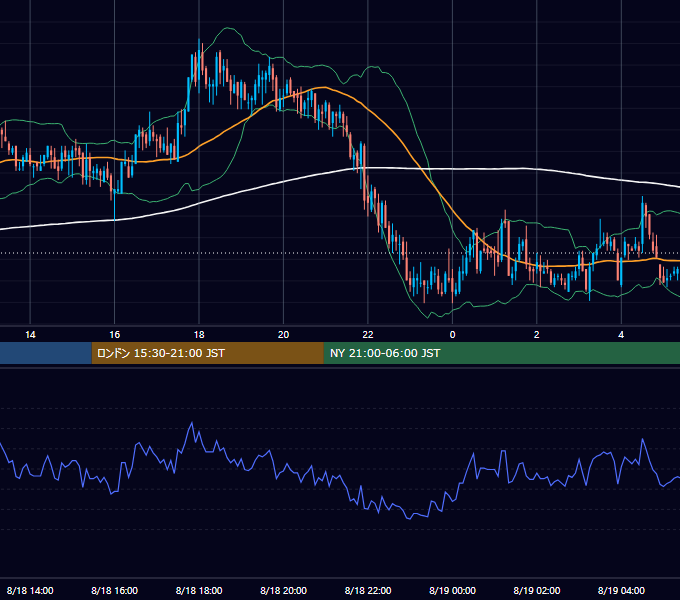The height and width of the screenshot is (600, 680).
Task: Click the 8/18 20:00 label on the lower axis
Action: (283, 590)
